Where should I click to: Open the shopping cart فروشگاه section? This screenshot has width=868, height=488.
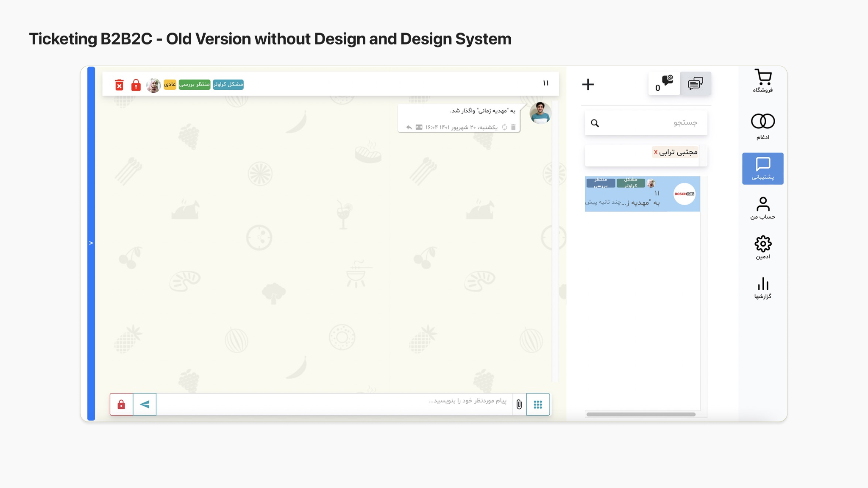coord(763,81)
